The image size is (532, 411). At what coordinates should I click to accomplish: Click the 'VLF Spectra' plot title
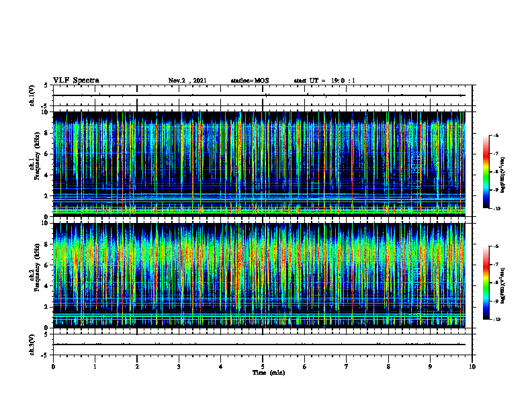click(76, 81)
